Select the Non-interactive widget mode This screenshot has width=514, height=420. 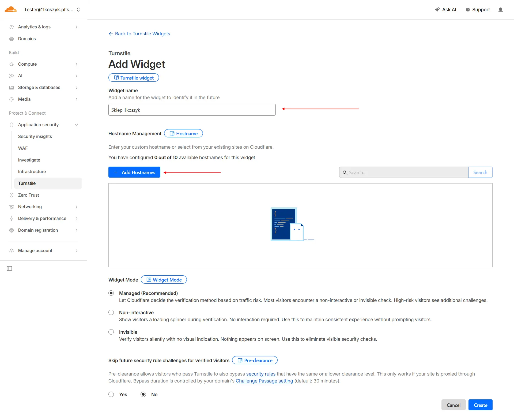(x=111, y=312)
